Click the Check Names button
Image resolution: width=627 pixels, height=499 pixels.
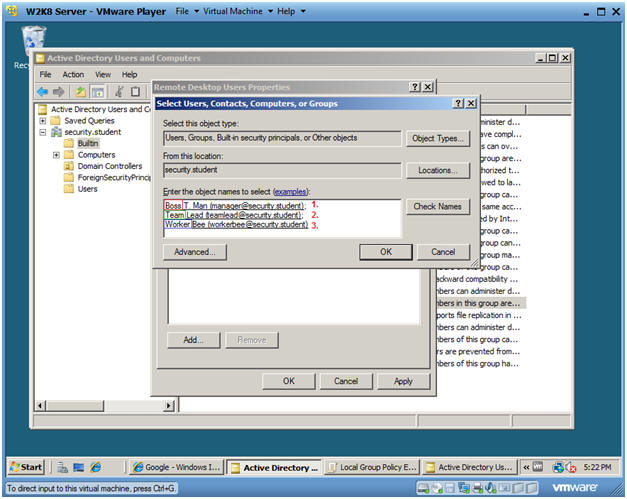pos(438,206)
